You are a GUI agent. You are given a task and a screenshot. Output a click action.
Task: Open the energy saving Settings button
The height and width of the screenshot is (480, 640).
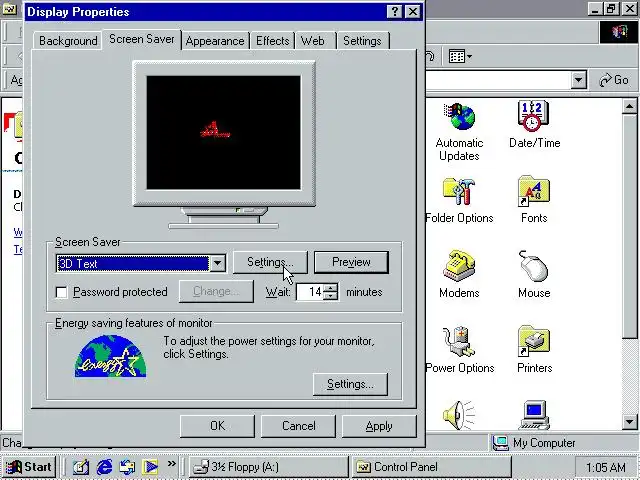[350, 384]
